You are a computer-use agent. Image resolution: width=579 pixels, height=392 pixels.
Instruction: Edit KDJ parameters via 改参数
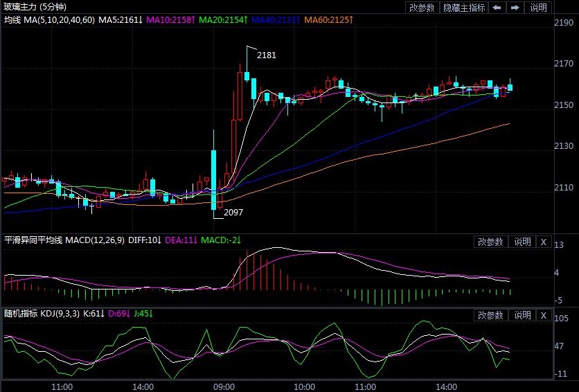(x=491, y=315)
